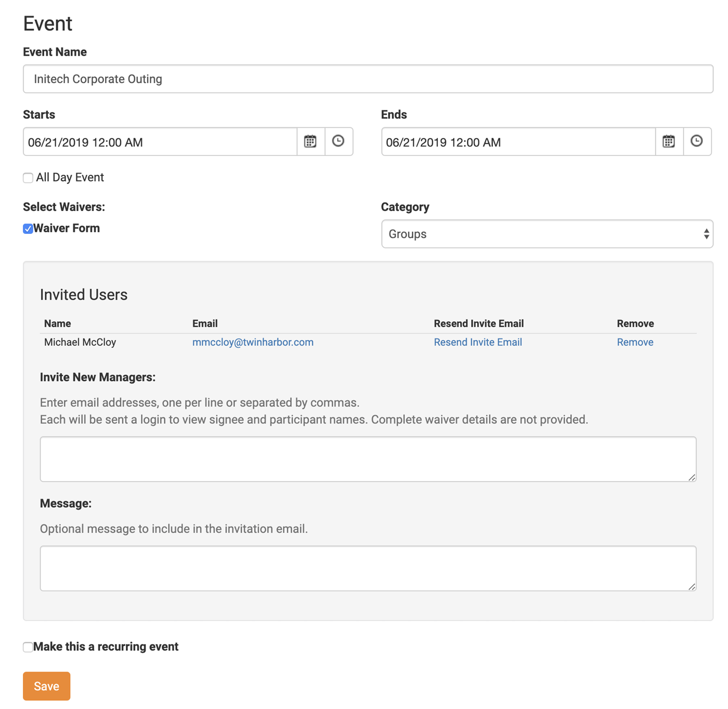Open the mmccloy@twinharbor.com email link

point(253,342)
